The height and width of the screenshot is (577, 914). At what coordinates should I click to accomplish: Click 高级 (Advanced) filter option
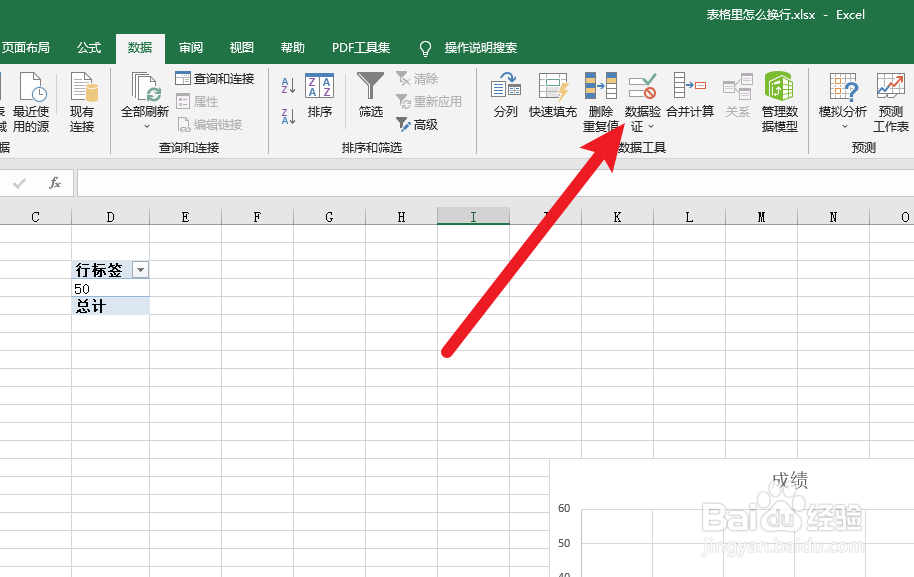coord(418,124)
